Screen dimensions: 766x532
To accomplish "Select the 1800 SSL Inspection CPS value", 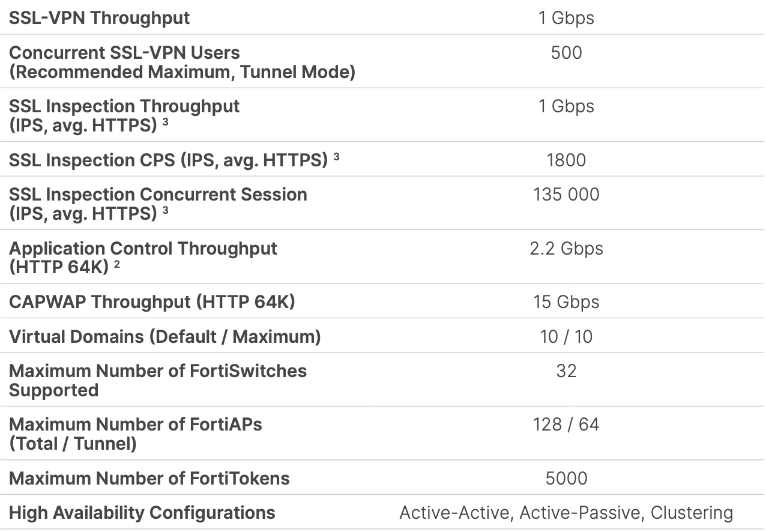I will (566, 160).
